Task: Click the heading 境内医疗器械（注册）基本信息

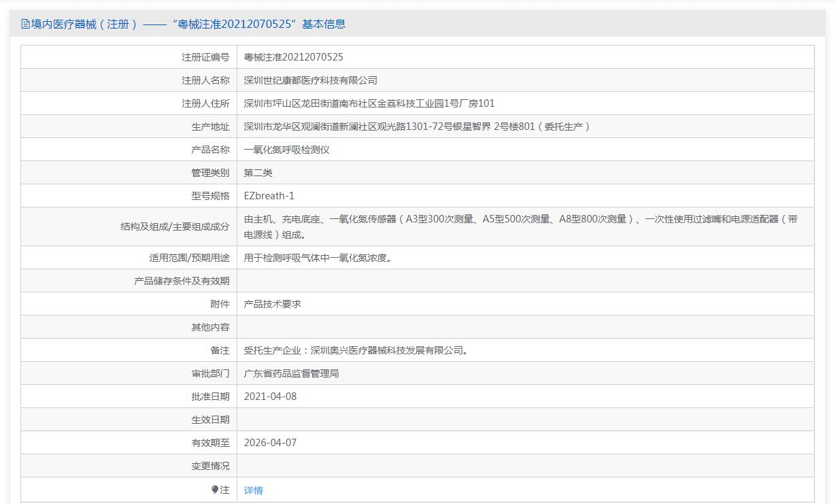Action: [184, 24]
